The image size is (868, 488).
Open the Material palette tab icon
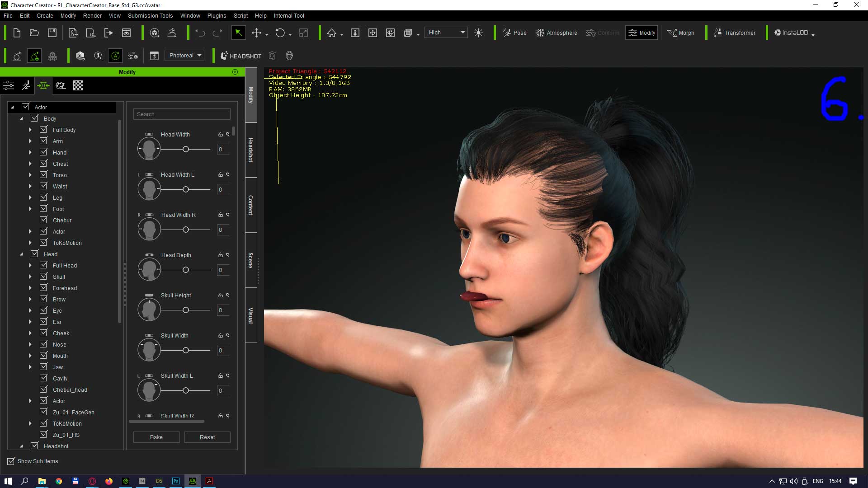[x=61, y=85]
